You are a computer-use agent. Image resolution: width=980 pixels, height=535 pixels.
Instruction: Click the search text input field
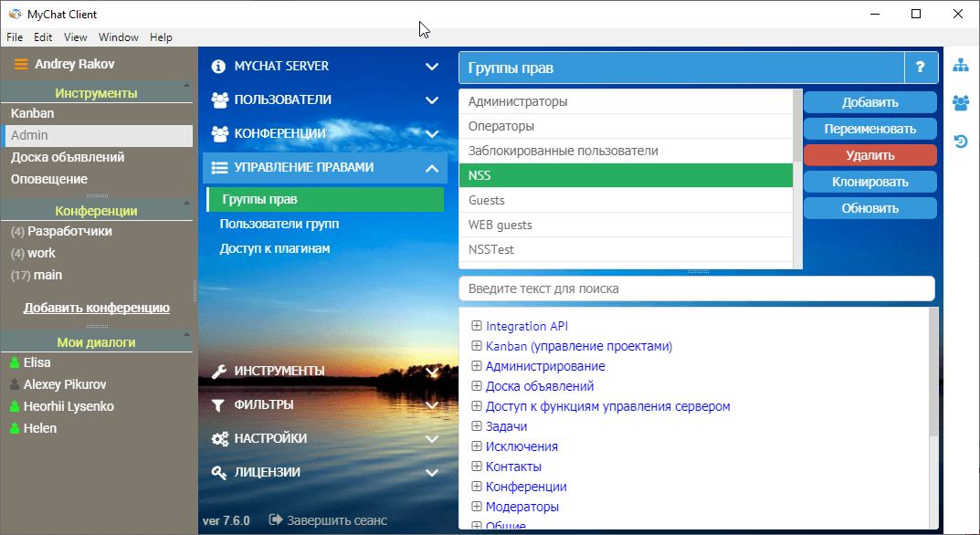[x=696, y=288]
